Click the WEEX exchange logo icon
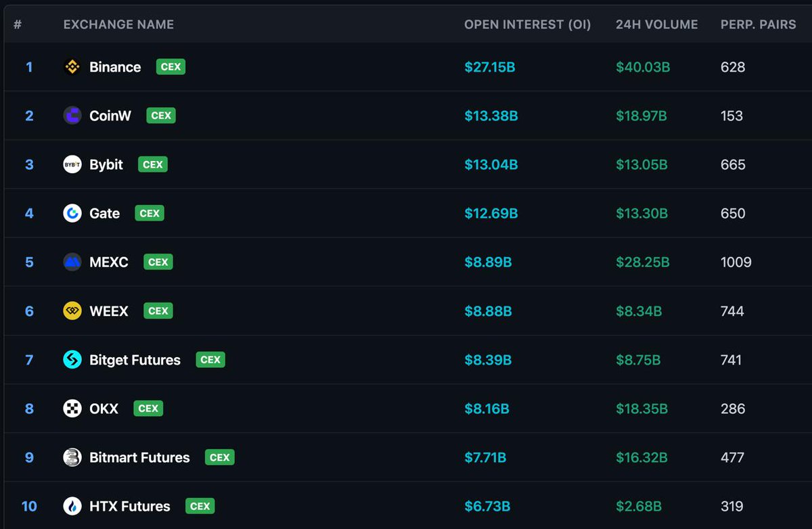Screen dimensions: 812x529 pyautogui.click(x=72, y=311)
